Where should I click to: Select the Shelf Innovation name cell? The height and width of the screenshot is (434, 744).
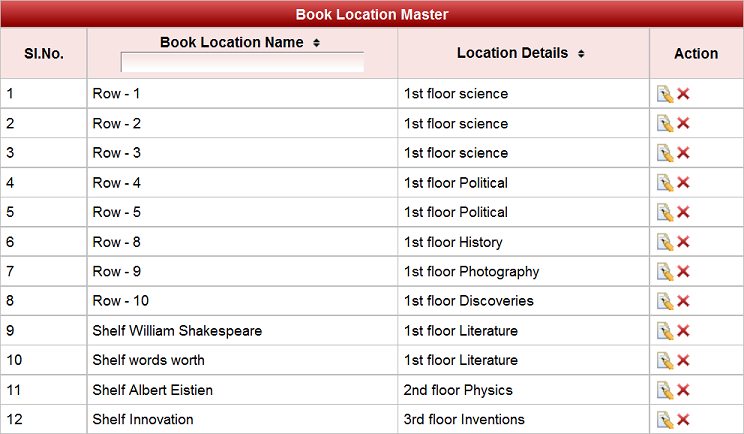(143, 419)
